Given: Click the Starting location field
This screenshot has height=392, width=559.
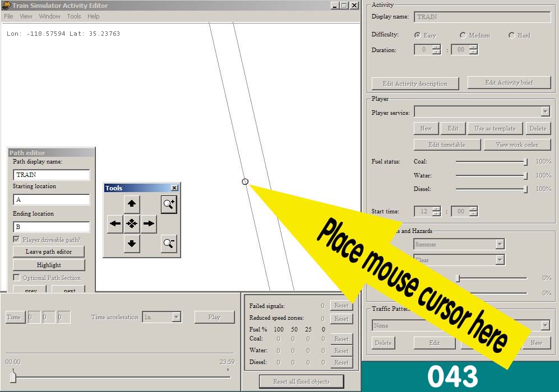Looking at the screenshot, I should 52,199.
